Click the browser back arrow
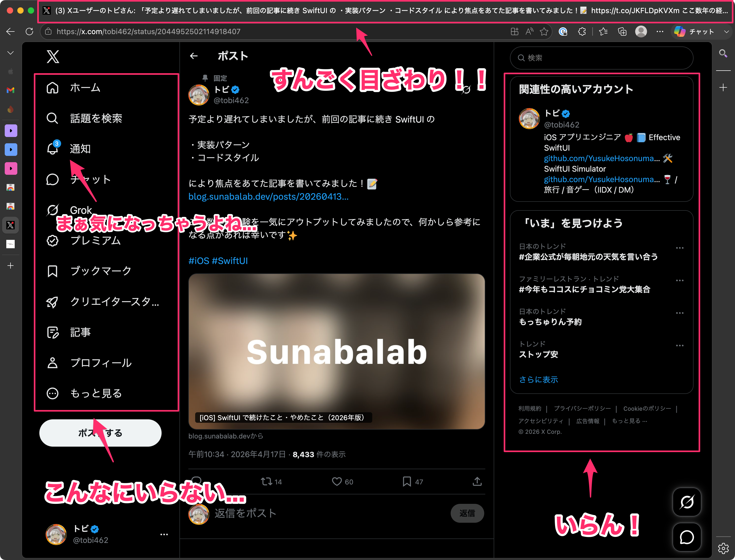 [x=11, y=32]
